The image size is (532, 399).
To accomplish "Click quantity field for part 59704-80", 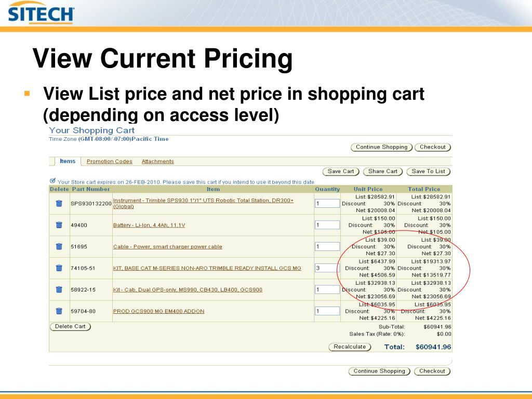I will 327,311.
